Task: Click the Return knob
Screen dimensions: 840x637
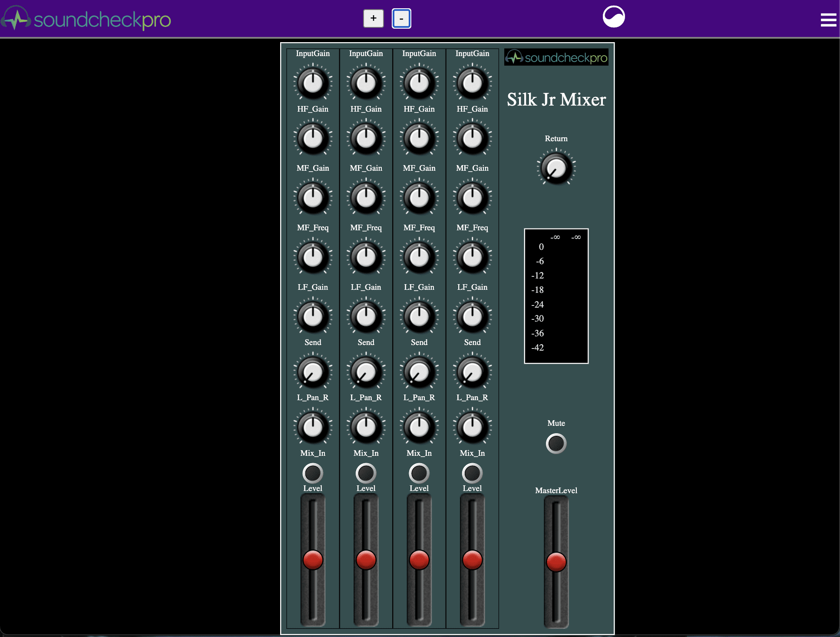Action: pyautogui.click(x=556, y=168)
